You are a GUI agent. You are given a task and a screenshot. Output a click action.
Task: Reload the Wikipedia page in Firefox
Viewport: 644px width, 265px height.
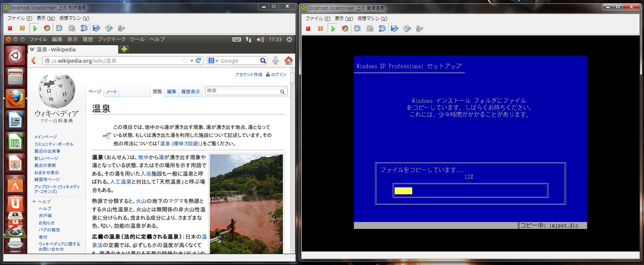[199, 61]
